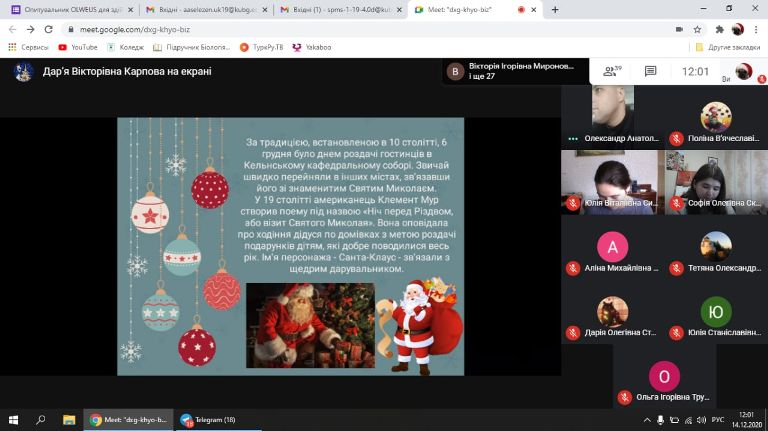Open network status tray icon

pyautogui.click(x=688, y=420)
